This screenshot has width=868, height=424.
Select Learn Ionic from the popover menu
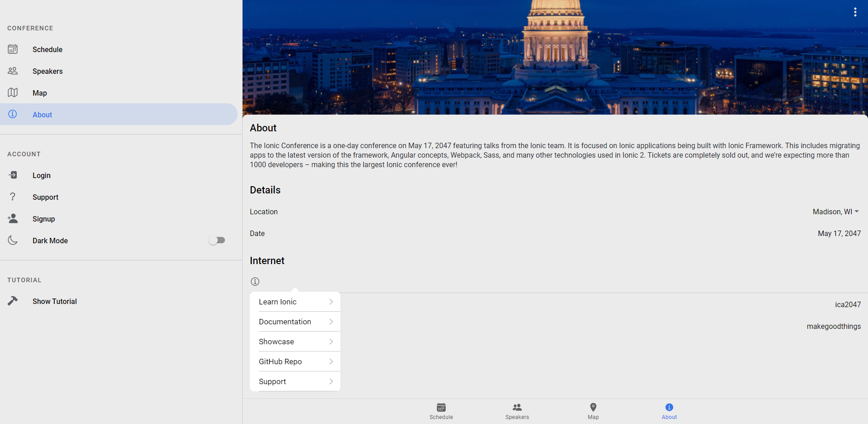295,301
